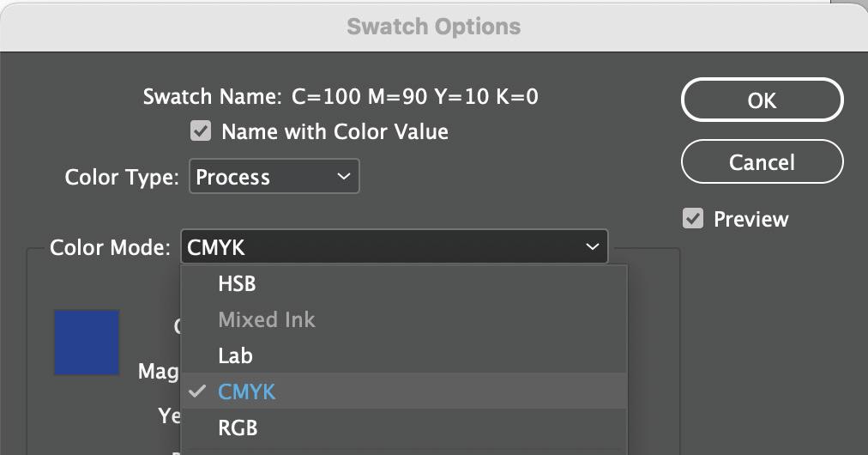Screen dimensions: 868x455
Task: Click the checkmark icon beside CMYK
Action: [x=198, y=391]
